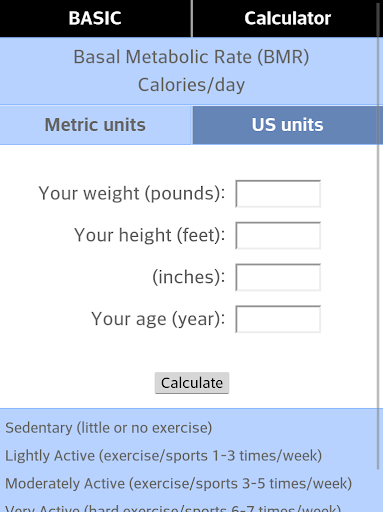Click the 'Your height (feet):' label
Viewport: 383px width, 512px height.
(x=150, y=235)
